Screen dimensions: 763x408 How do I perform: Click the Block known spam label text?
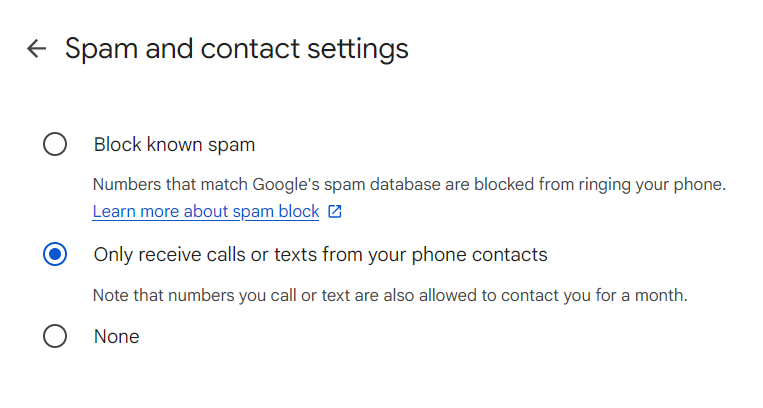pyautogui.click(x=174, y=145)
